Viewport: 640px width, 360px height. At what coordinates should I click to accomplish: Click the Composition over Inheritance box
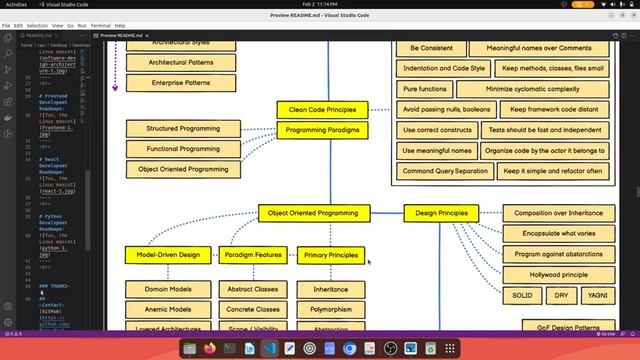(559, 213)
